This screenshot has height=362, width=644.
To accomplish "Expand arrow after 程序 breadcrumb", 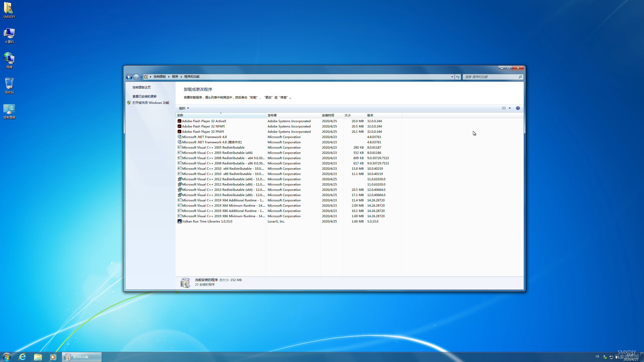I will [x=181, y=77].
